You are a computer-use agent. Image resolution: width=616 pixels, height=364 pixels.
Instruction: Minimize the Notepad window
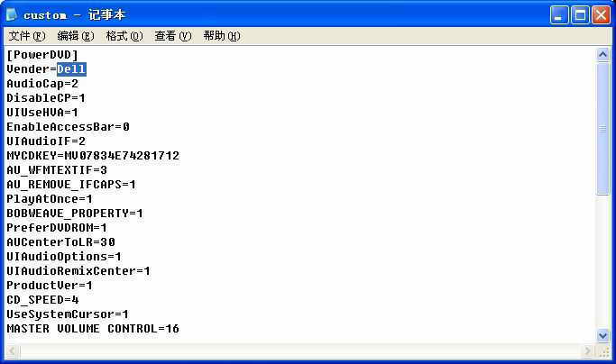click(558, 15)
